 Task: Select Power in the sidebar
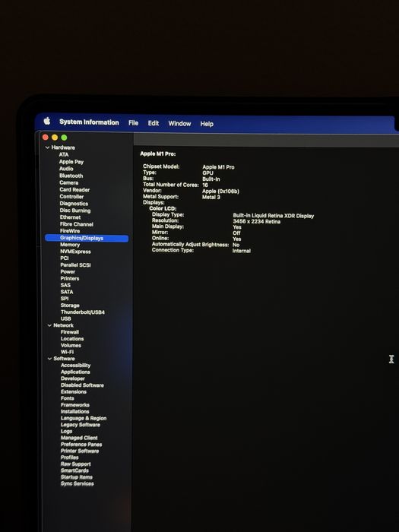tap(68, 272)
